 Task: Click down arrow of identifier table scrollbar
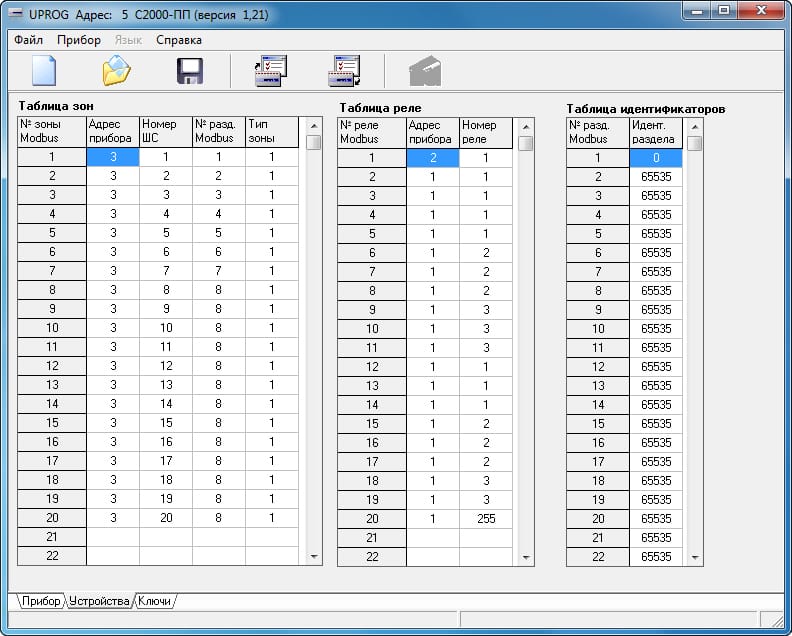click(x=695, y=557)
